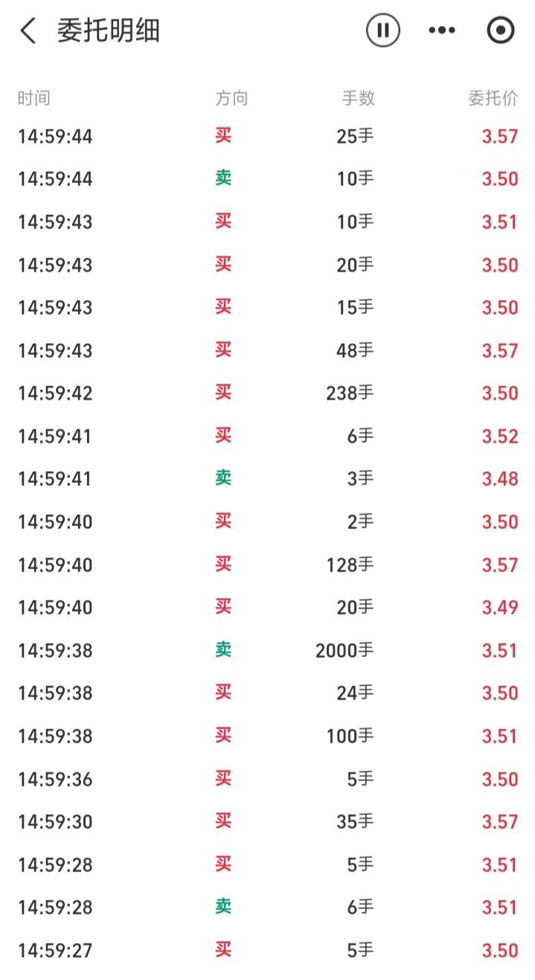Tap the 14:59:27 order row
This screenshot has height=980, width=535.
coord(268,950)
